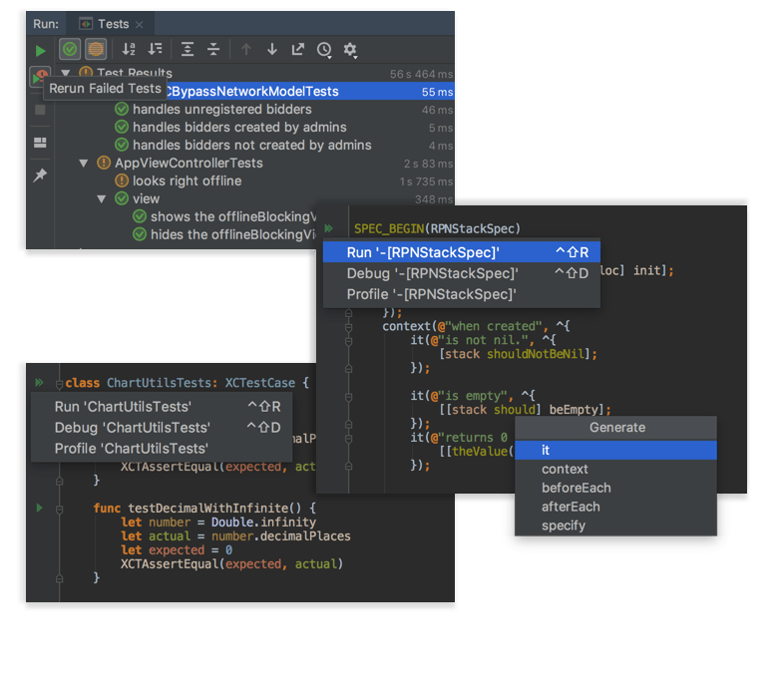Click the Rerun Failed Tests icon
784x698 pixels.
(39, 76)
